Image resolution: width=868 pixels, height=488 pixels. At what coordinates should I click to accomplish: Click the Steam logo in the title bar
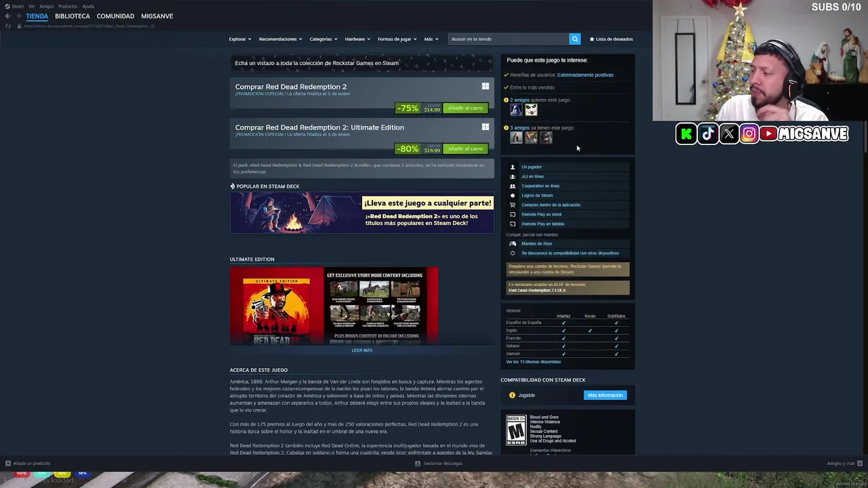pyautogui.click(x=7, y=6)
